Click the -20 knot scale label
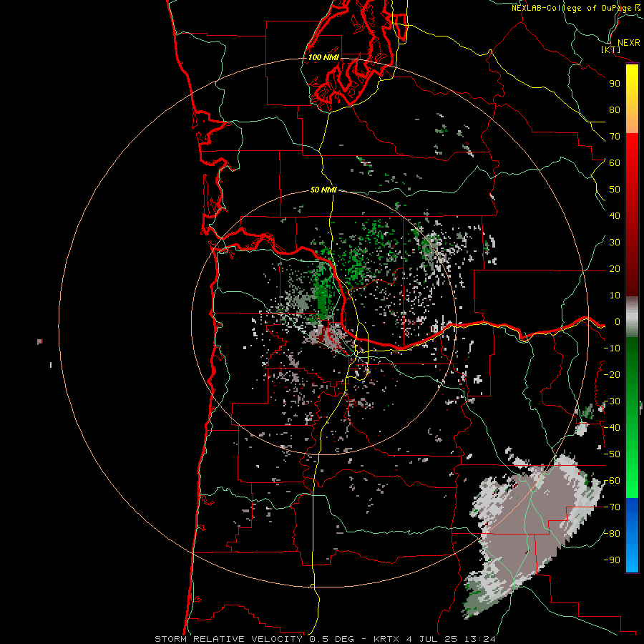The height and width of the screenshot is (644, 644). 612,375
